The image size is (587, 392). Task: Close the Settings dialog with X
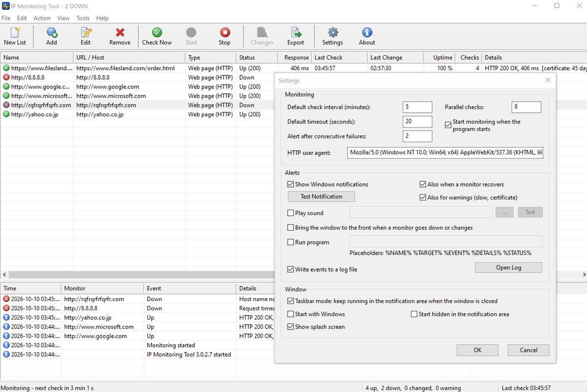[547, 80]
